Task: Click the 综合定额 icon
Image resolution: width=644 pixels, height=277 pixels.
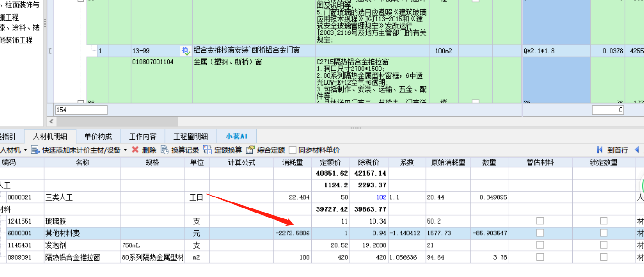Action: [250, 150]
